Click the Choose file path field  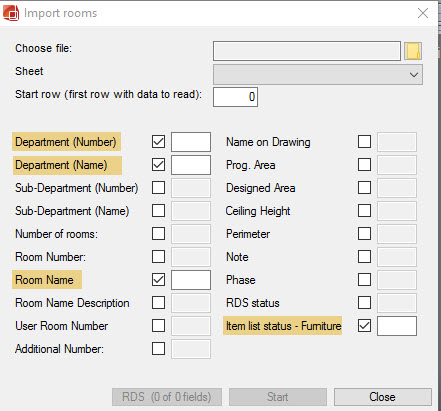point(307,51)
